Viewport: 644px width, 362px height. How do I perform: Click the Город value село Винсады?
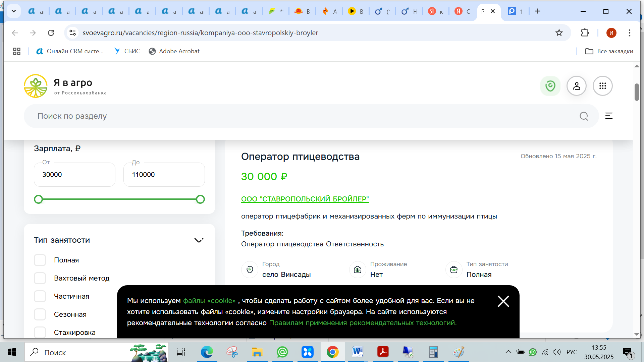coord(286,275)
